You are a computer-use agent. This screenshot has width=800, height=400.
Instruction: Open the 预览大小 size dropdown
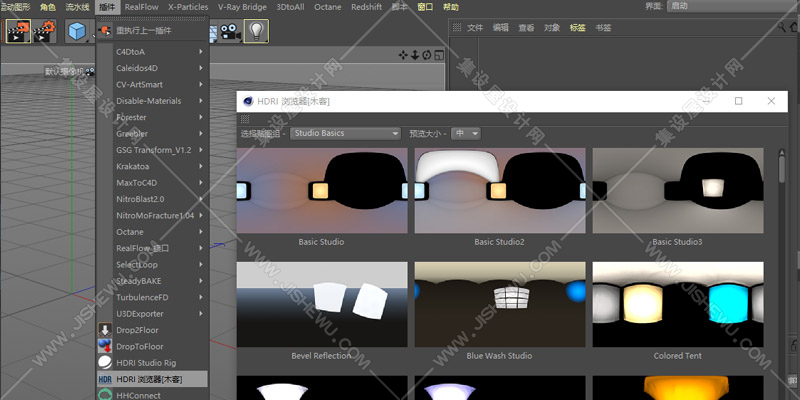[x=465, y=134]
